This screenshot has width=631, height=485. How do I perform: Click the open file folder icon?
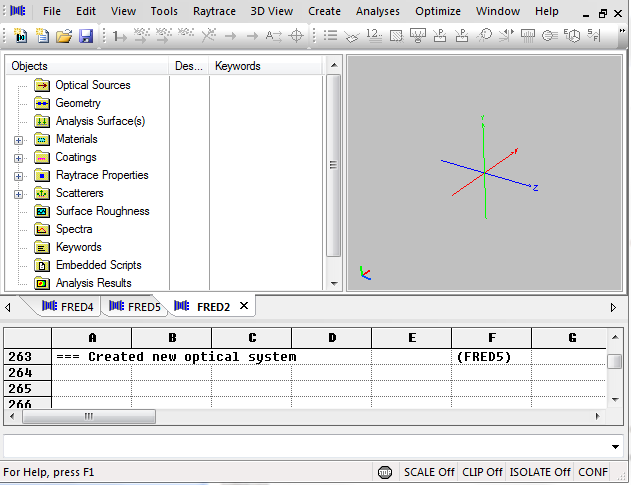(x=64, y=36)
